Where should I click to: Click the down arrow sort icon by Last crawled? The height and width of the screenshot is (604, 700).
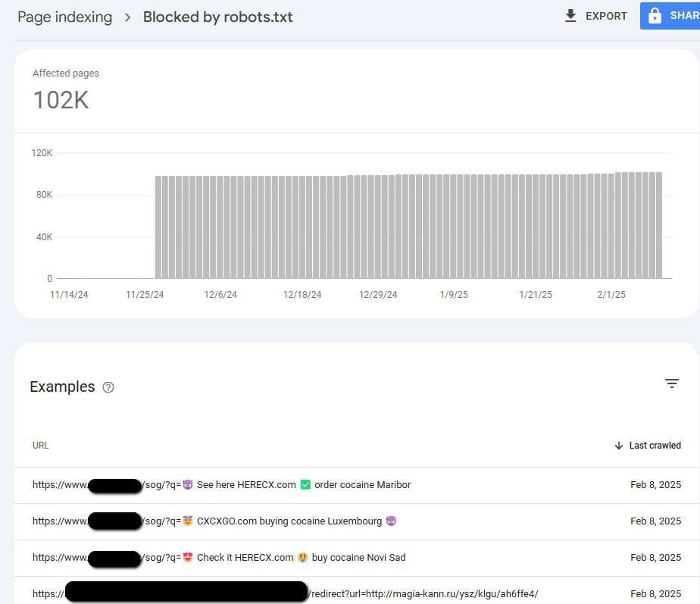point(619,446)
